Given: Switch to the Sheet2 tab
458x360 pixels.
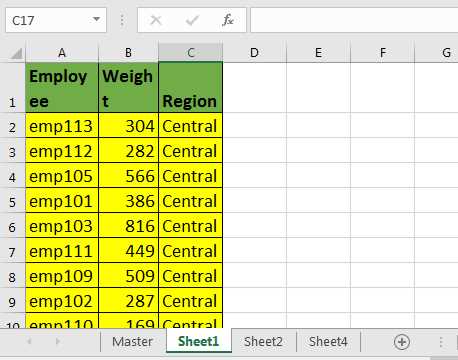Looking at the screenshot, I should (x=263, y=341).
